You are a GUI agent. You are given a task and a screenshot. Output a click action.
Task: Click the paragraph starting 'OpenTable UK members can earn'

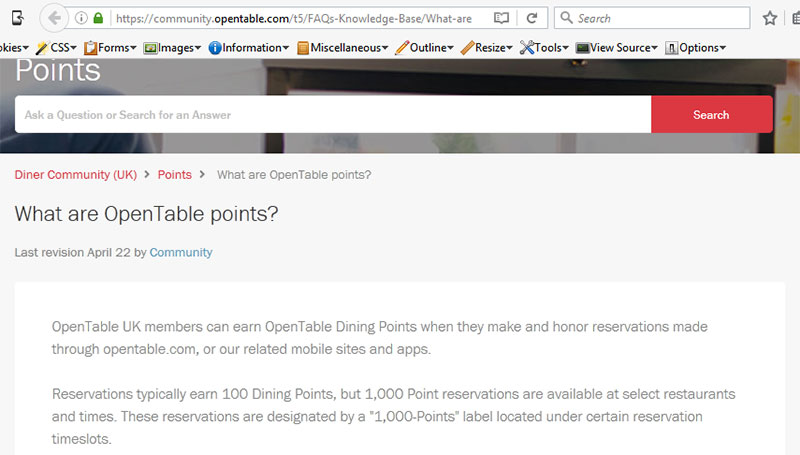click(x=380, y=338)
